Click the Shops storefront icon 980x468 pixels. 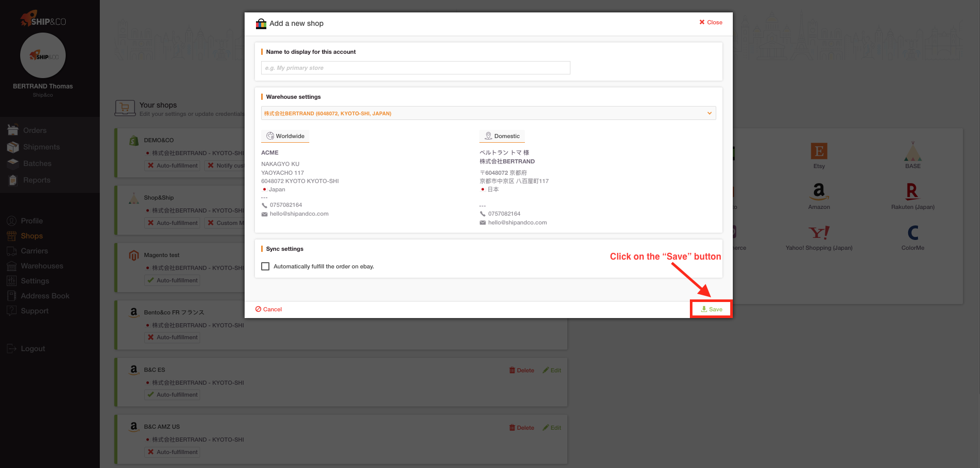(11, 236)
